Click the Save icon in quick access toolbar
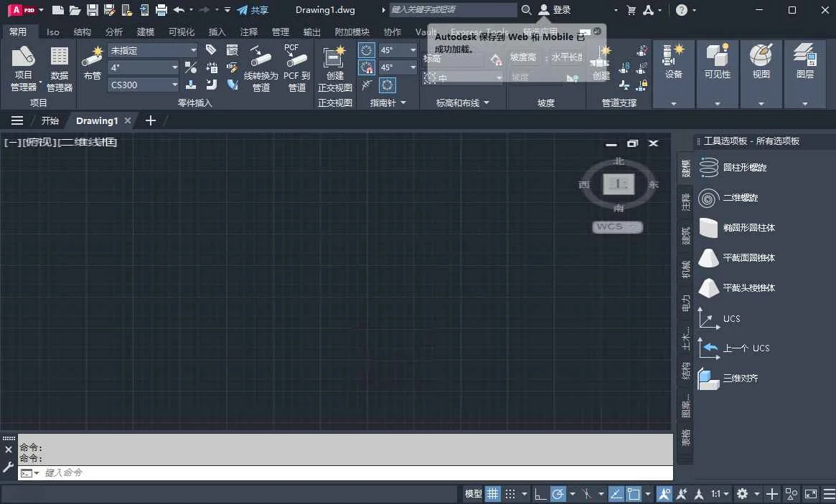Viewport: 836px width, 504px height. point(93,9)
